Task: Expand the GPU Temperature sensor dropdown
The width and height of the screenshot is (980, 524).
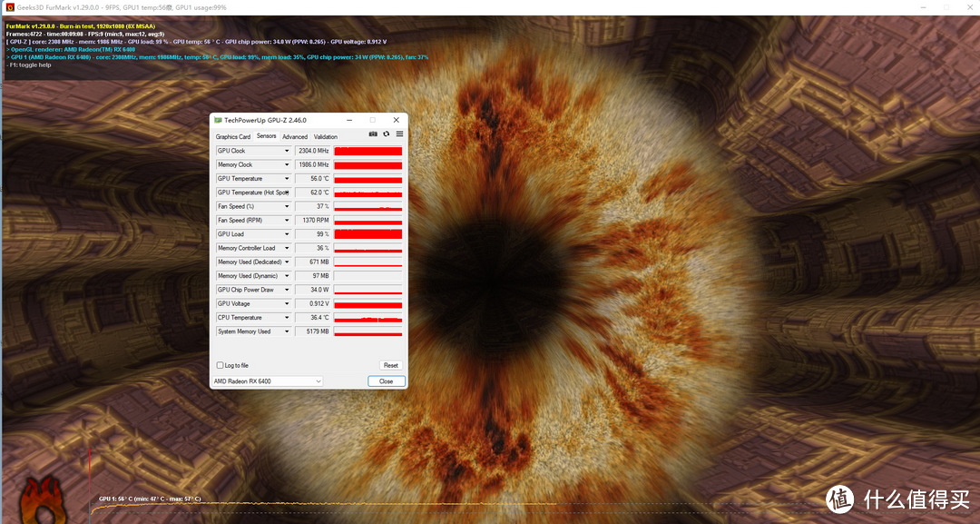Action: coord(287,178)
